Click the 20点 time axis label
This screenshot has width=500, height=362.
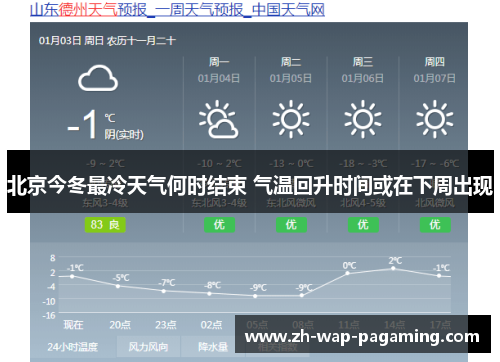coord(120,325)
